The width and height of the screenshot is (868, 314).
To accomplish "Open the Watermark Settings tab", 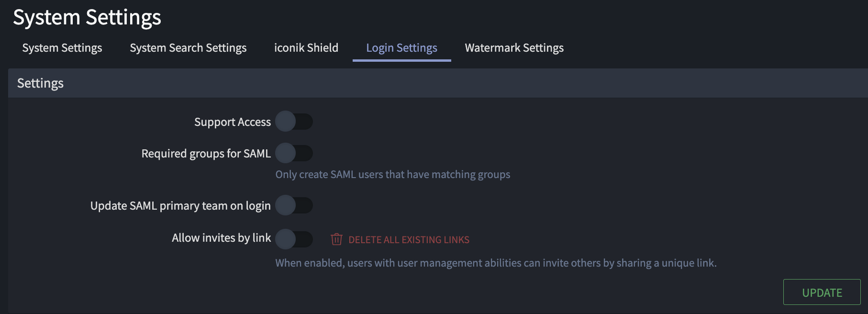I will 514,48.
